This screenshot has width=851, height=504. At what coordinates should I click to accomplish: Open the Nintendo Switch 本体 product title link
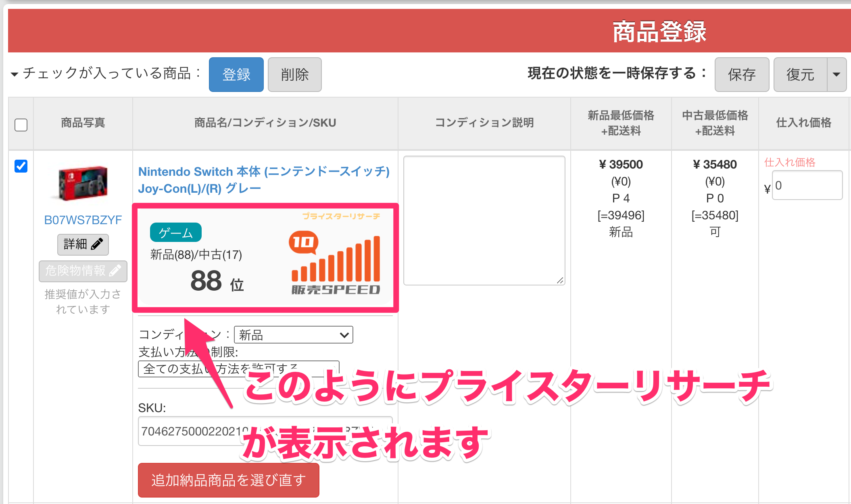[264, 180]
